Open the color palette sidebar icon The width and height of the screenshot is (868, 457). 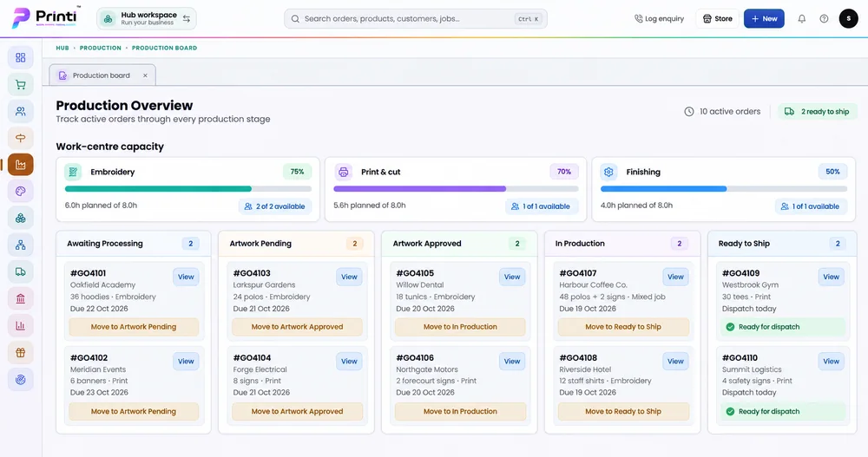click(21, 192)
